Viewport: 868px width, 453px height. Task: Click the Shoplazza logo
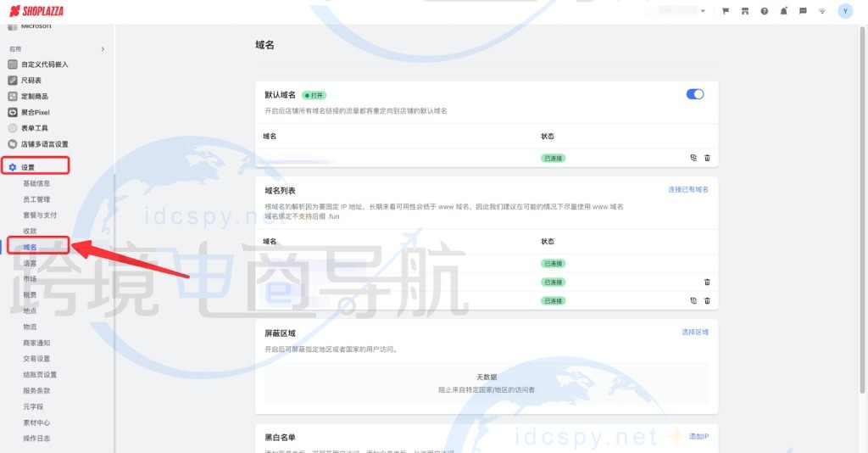click(36, 11)
